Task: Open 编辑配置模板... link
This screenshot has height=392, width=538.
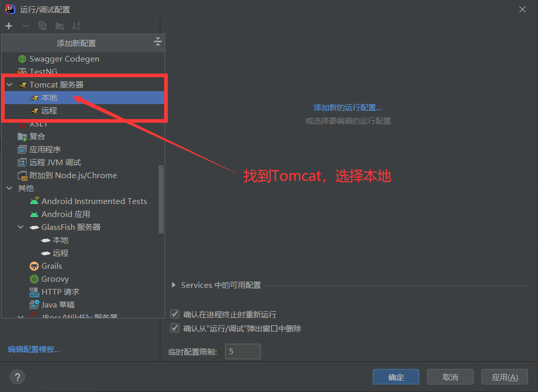Action: pyautogui.click(x=34, y=350)
